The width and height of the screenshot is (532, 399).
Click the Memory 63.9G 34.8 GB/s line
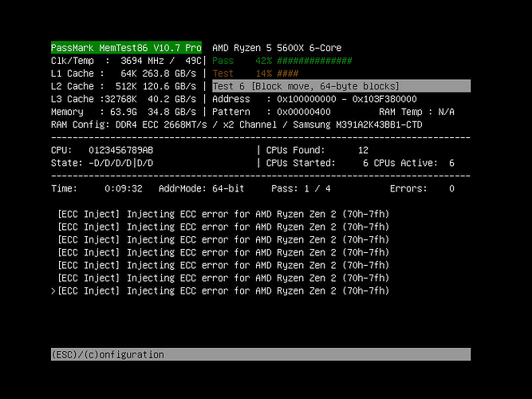[124, 112]
